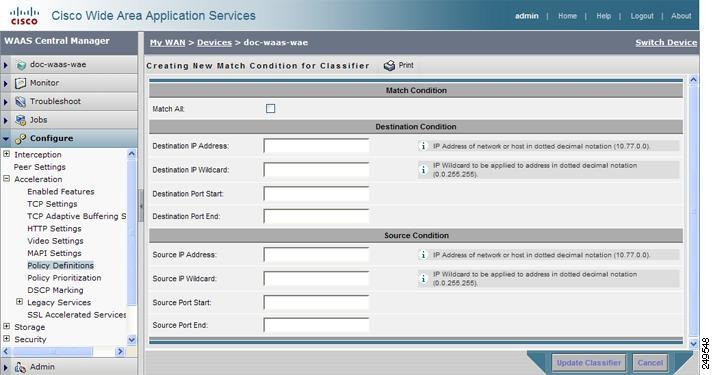Click sidebar tree scroll down arrow

click(x=132, y=340)
